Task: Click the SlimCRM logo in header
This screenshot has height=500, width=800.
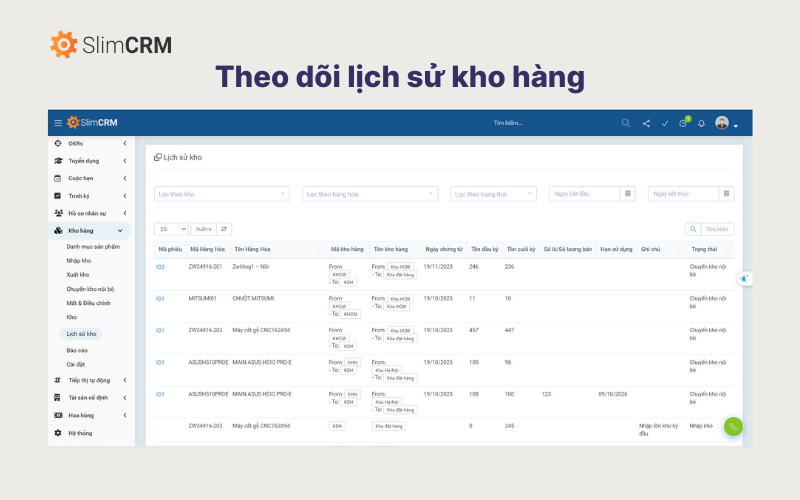Action: click(x=92, y=122)
